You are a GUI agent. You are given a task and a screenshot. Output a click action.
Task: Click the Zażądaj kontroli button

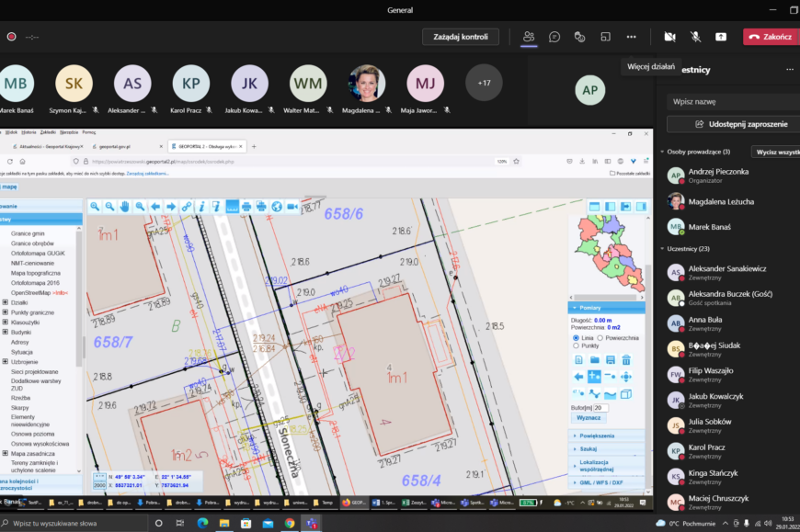pos(460,37)
